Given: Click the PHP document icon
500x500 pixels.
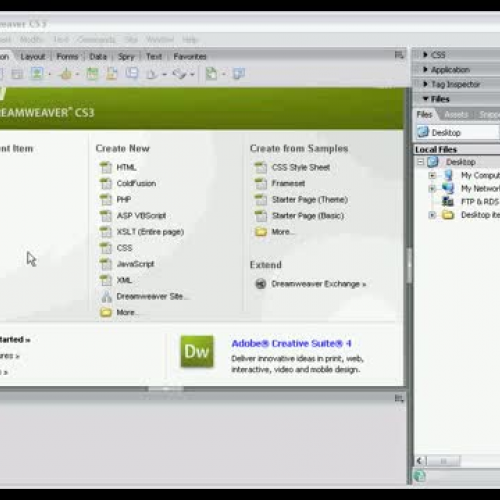Looking at the screenshot, I should click(106, 199).
